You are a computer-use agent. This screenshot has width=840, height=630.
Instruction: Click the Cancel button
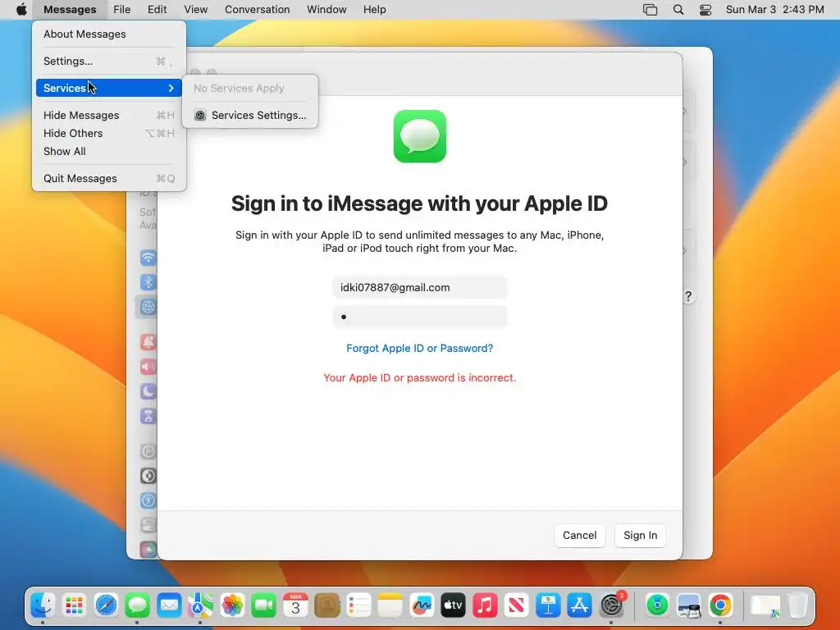580,535
